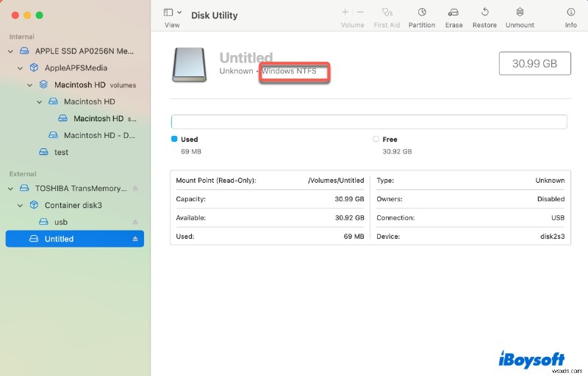Remove volume using the minus icon
Viewport: 588px width, 376px height.
(360, 12)
